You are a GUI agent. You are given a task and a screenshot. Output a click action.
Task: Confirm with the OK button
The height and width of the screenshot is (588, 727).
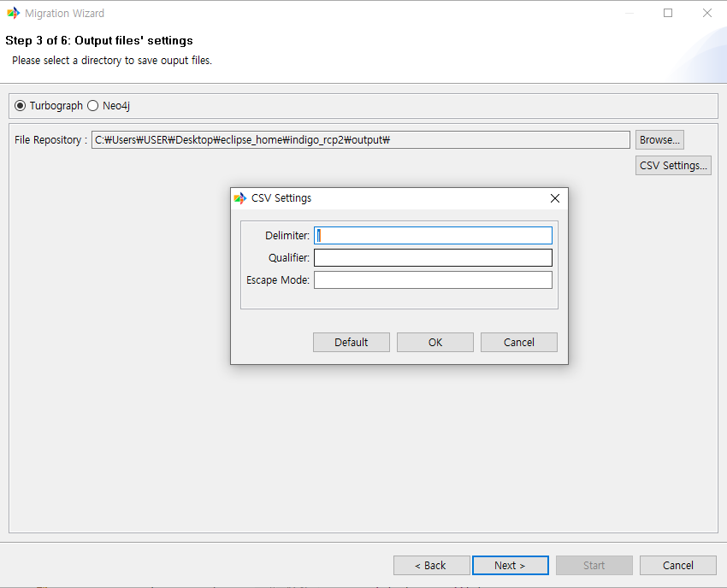(x=434, y=342)
